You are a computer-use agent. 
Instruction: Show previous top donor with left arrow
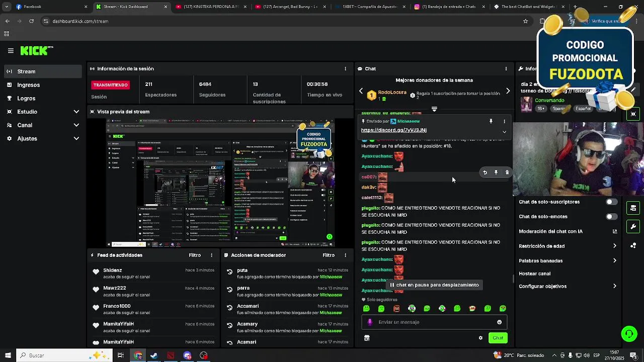(x=361, y=91)
